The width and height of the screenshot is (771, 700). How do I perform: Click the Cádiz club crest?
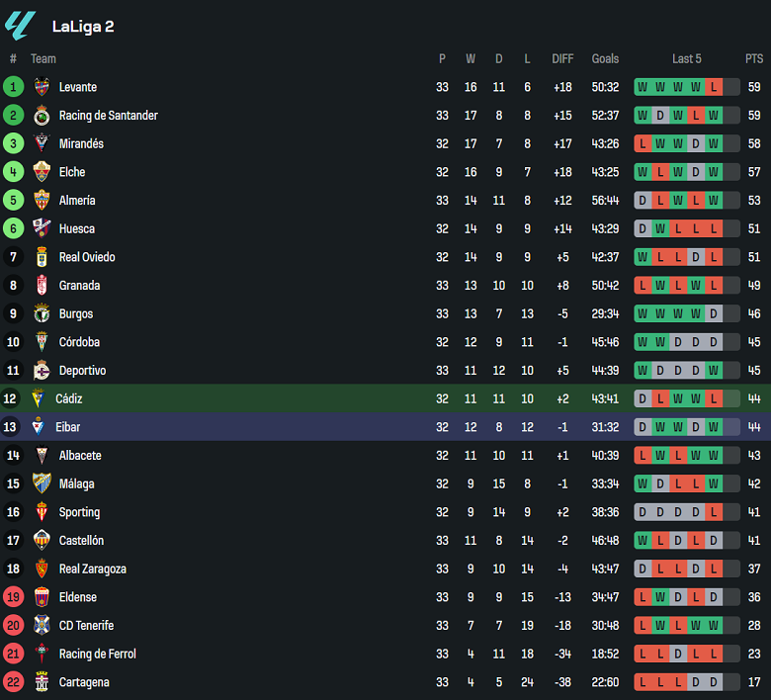tap(39, 398)
